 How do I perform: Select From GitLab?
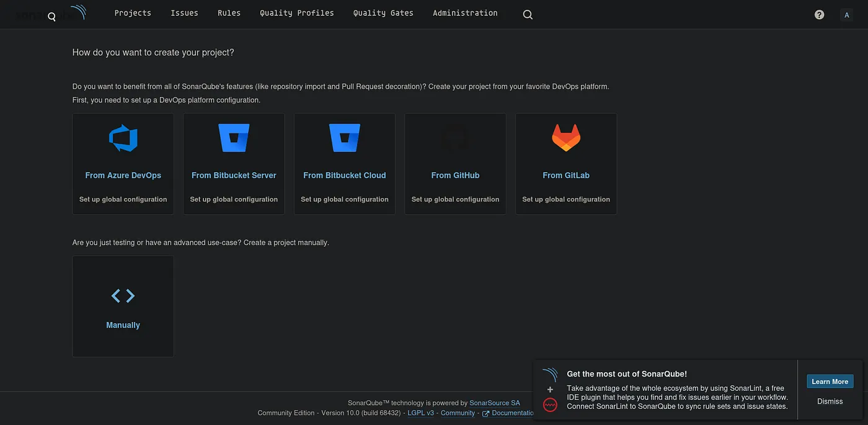click(x=566, y=176)
